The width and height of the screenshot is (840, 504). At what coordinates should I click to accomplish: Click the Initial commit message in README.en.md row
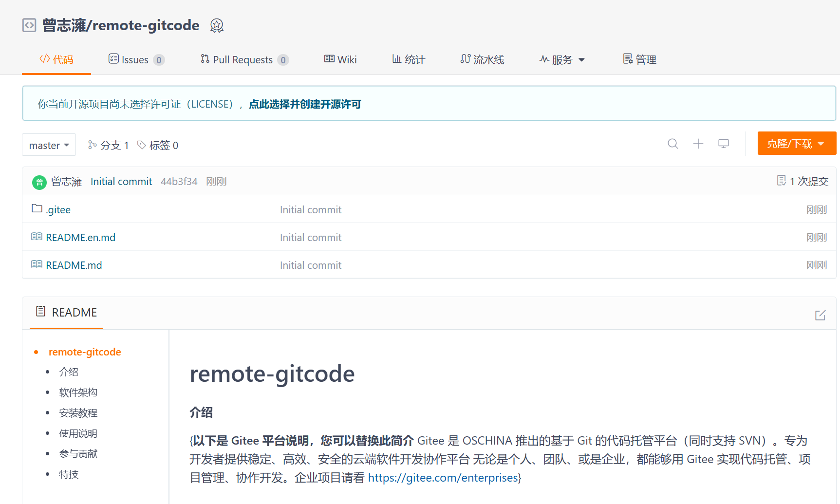(311, 238)
